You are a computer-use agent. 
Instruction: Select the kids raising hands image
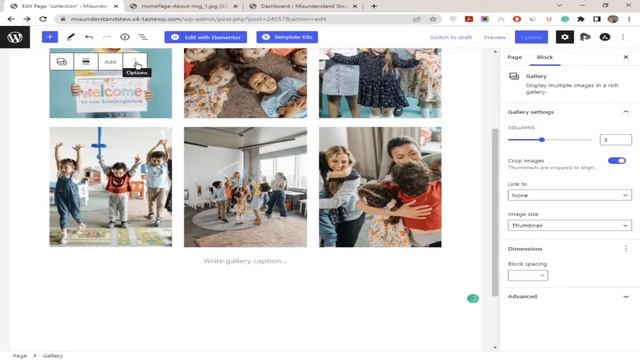[111, 187]
